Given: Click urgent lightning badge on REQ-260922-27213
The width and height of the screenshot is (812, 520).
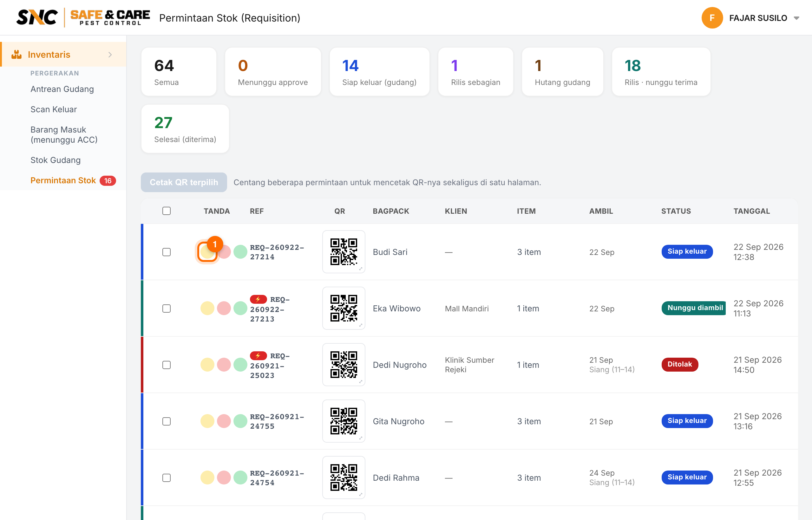Looking at the screenshot, I should [x=259, y=299].
